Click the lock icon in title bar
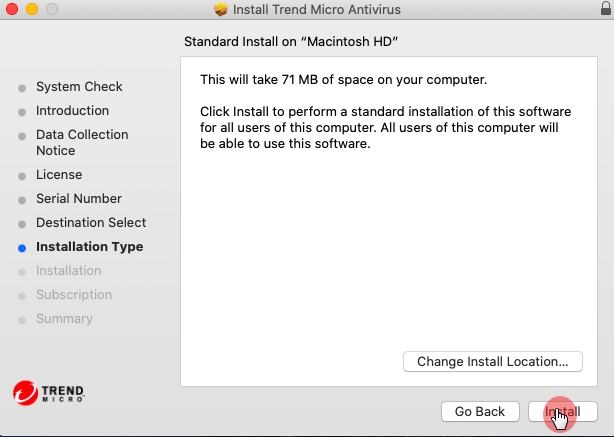This screenshot has height=437, width=614. click(606, 9)
